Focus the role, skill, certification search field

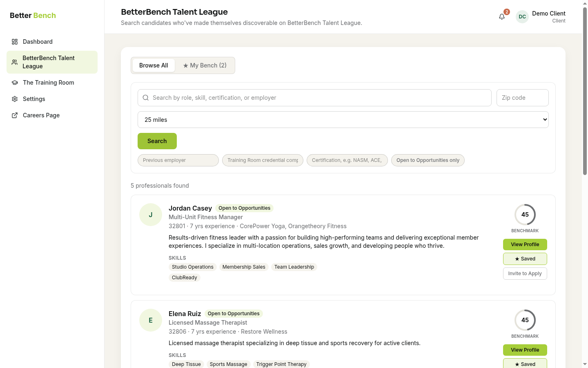[x=314, y=98]
